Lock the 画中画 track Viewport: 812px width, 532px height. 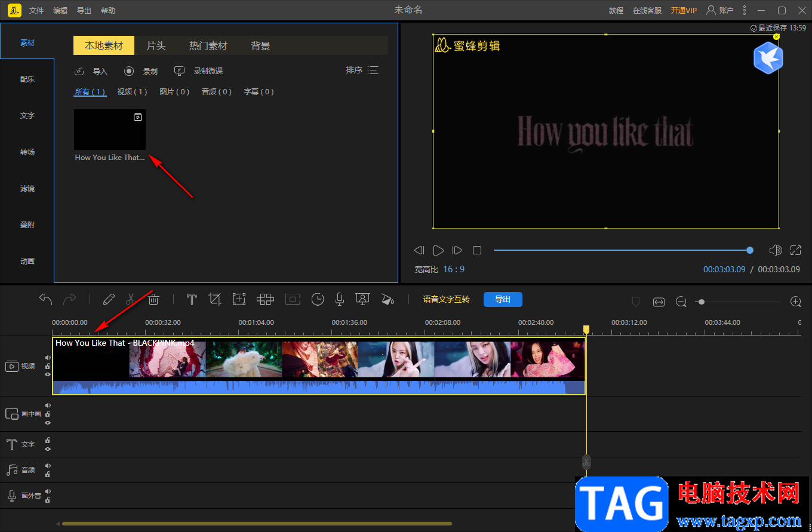[x=48, y=414]
